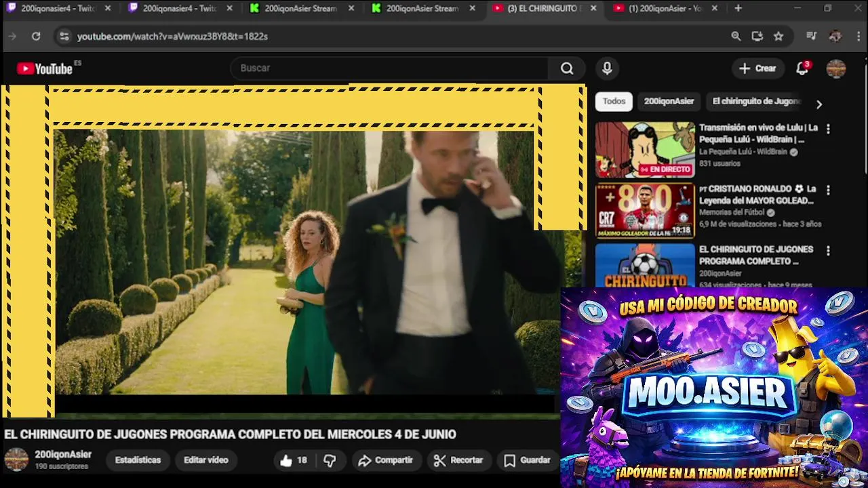868x488 pixels.
Task: Click the Compartir share button
Action: tap(385, 460)
